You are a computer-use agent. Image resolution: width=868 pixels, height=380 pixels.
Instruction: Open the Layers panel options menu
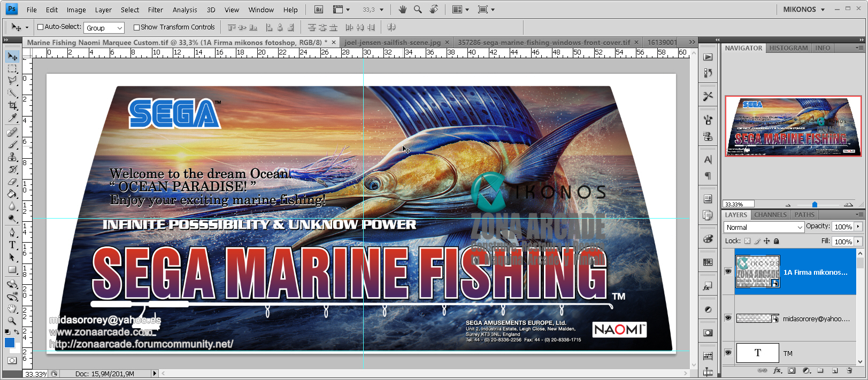point(859,214)
